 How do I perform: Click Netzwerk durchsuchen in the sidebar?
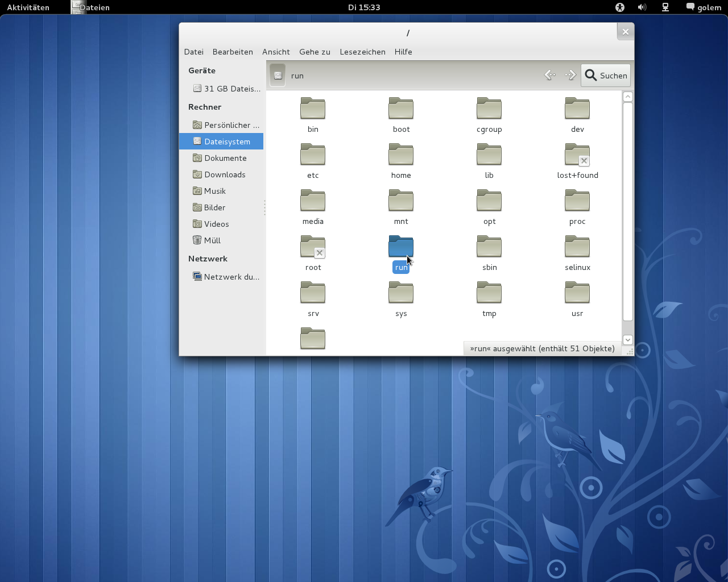[231, 277]
